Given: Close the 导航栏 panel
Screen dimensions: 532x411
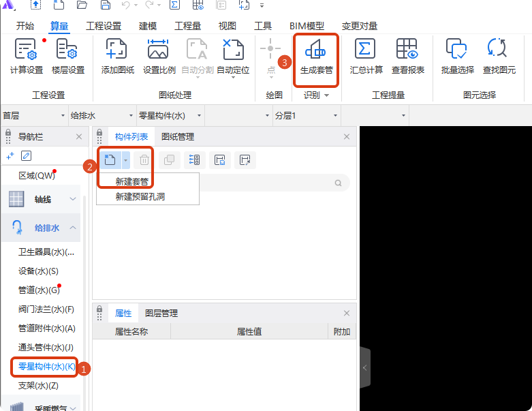Looking at the screenshot, I should [79, 137].
